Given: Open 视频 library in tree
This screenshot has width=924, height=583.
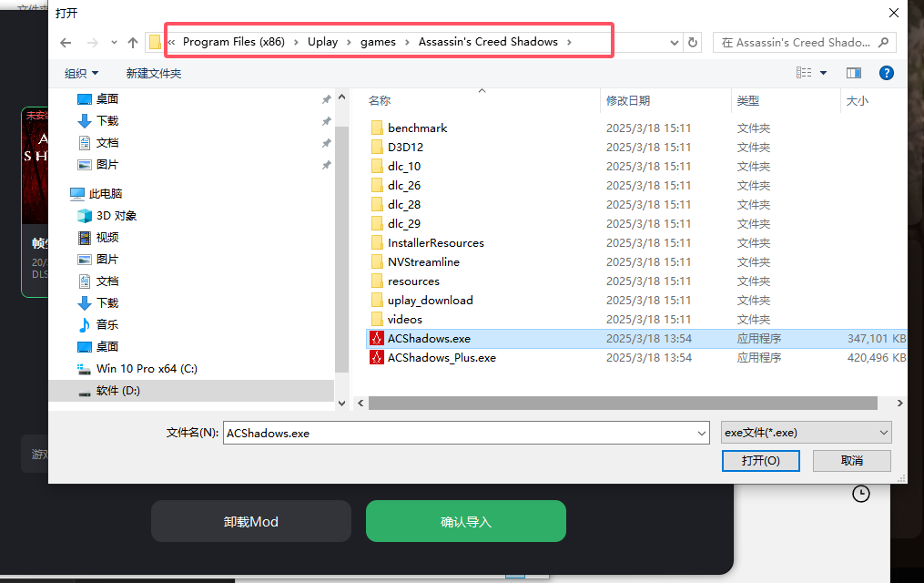Looking at the screenshot, I should 107,238.
